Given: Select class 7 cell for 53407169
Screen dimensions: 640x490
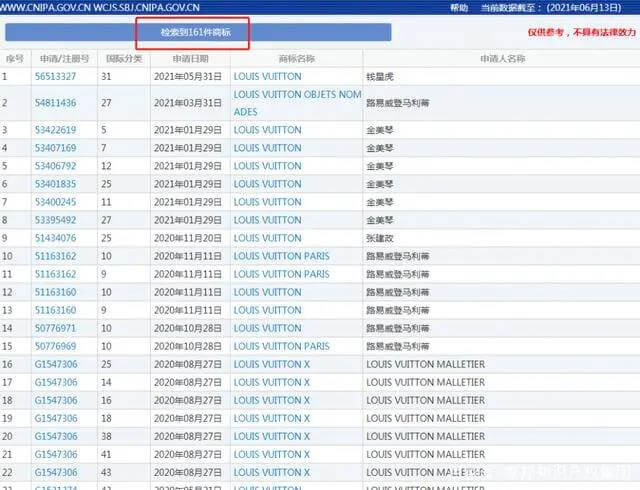Looking at the screenshot, I should (x=104, y=148).
